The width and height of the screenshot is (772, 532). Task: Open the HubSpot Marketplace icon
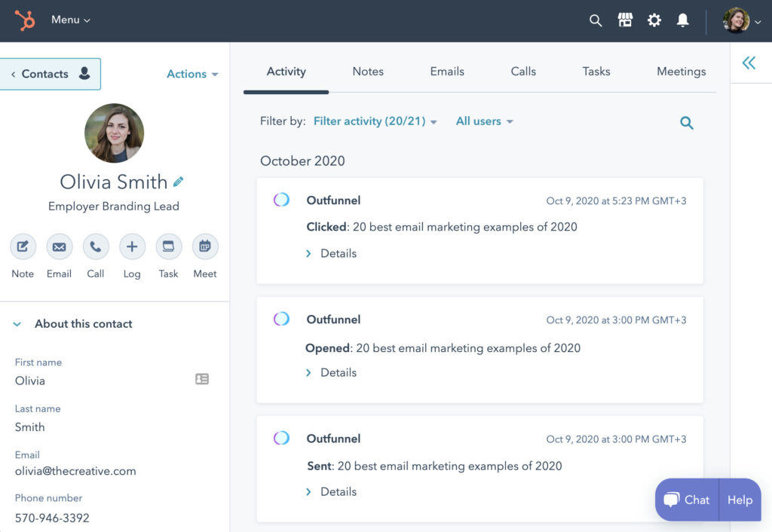[625, 20]
